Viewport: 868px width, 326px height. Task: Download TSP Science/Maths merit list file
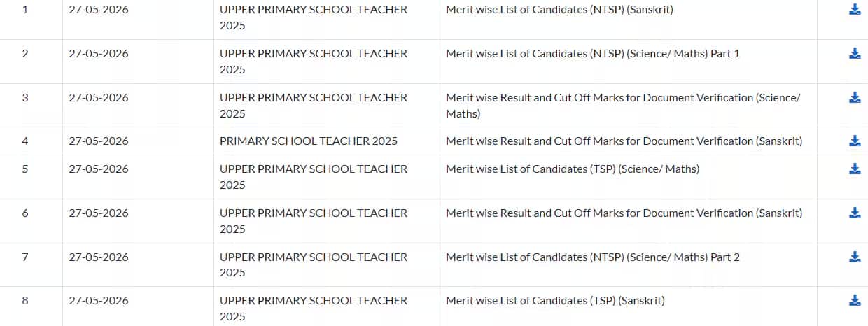[855, 169]
